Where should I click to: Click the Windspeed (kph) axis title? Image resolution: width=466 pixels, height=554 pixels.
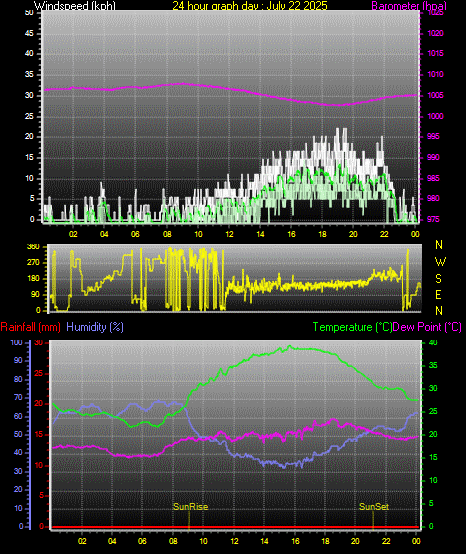coord(75,6)
